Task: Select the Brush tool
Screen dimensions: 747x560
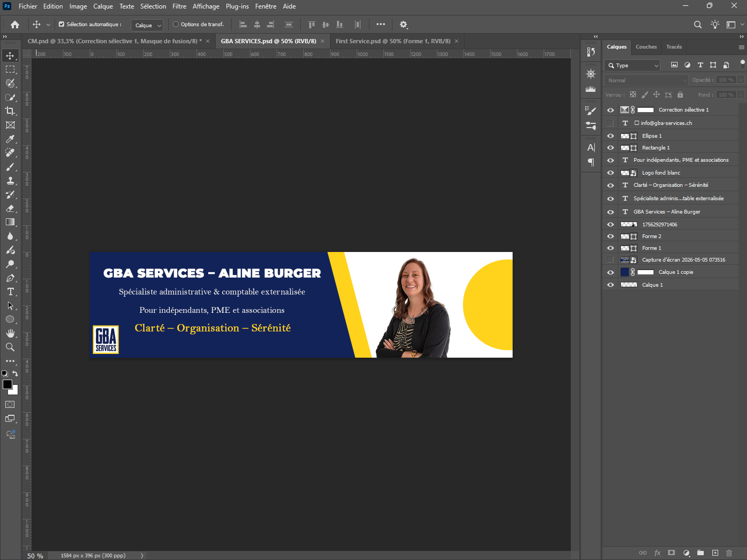Action: [10, 167]
